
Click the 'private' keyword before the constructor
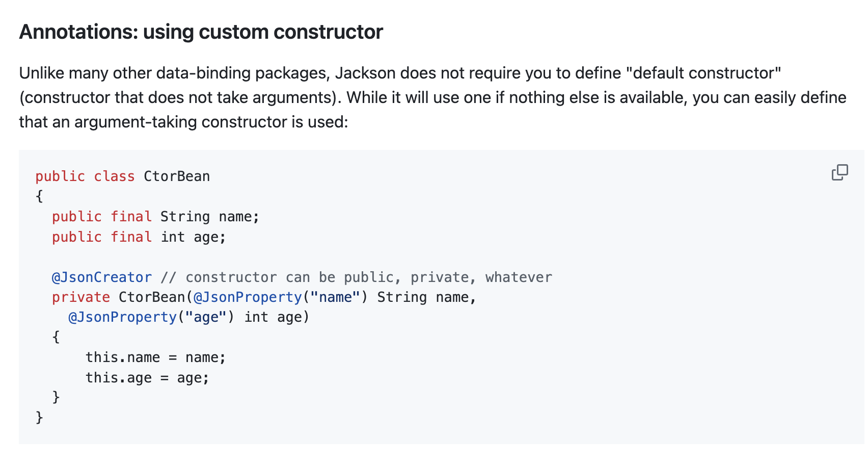[81, 297]
